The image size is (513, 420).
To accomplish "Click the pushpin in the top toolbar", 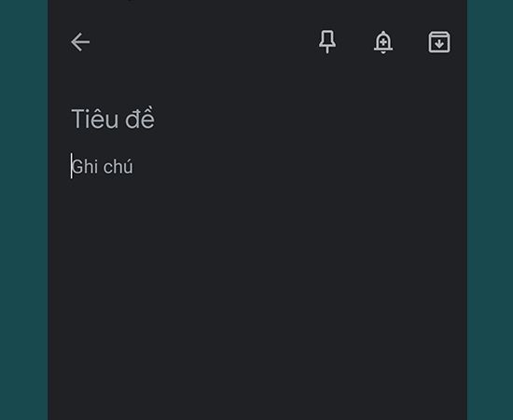I will [327, 42].
